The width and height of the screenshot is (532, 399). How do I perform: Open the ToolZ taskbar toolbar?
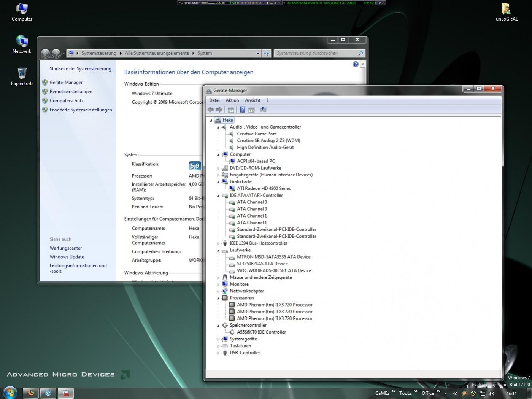click(405, 393)
